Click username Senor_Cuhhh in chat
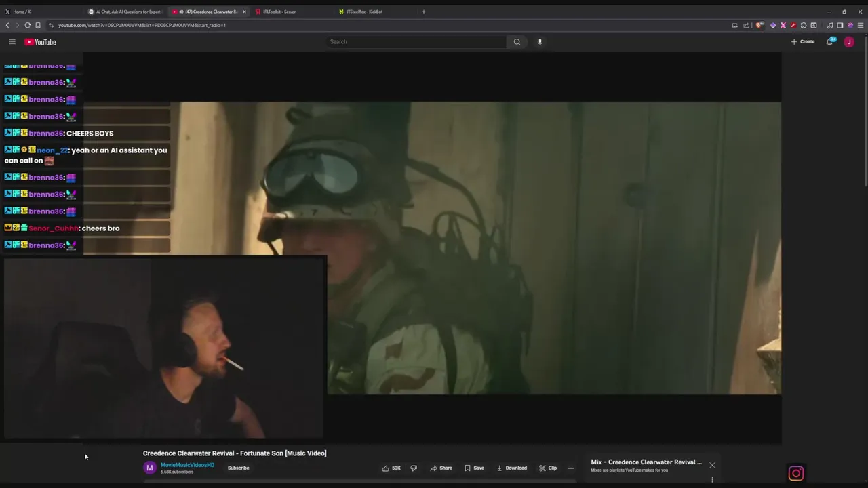The height and width of the screenshot is (488, 868). pos(54,228)
